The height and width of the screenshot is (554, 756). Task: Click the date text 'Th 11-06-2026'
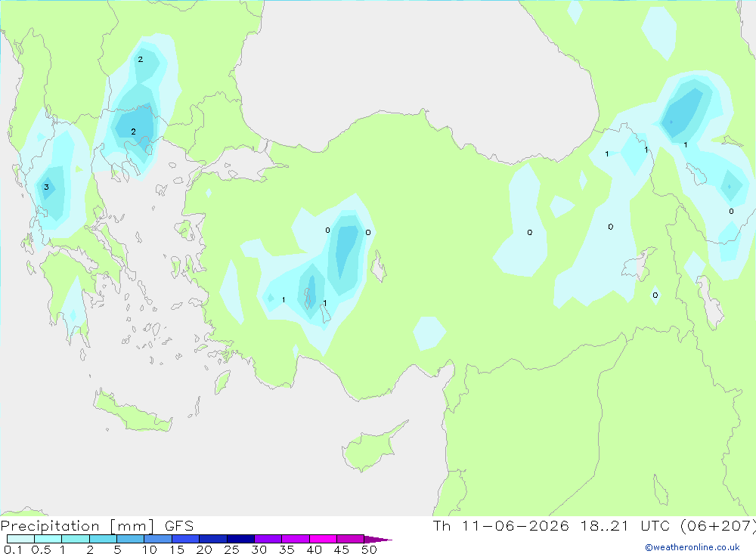click(500, 526)
